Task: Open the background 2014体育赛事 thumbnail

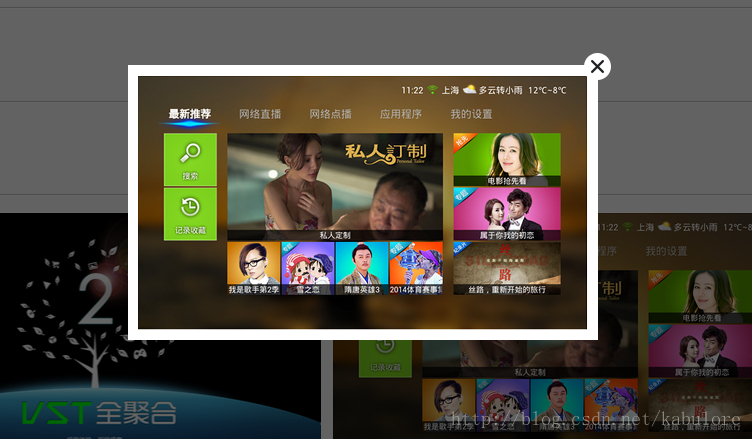Action: (611, 405)
